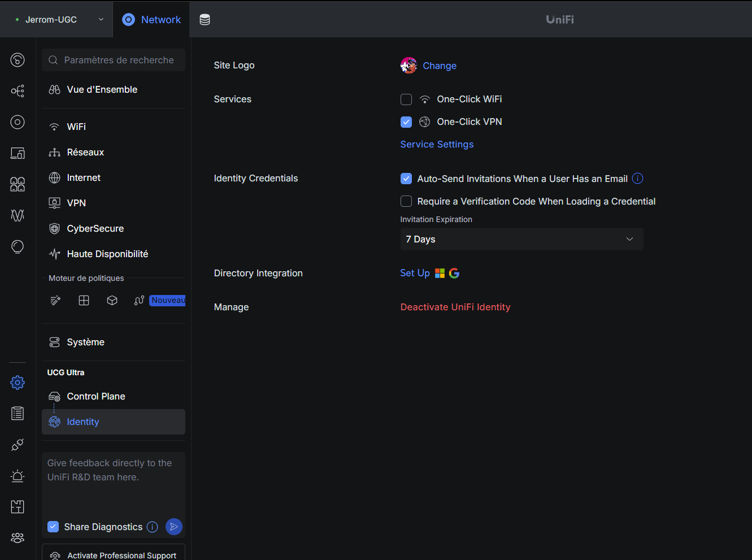Open the client devices laptop-and-phone icon
This screenshot has width=752, height=560.
[x=18, y=153]
